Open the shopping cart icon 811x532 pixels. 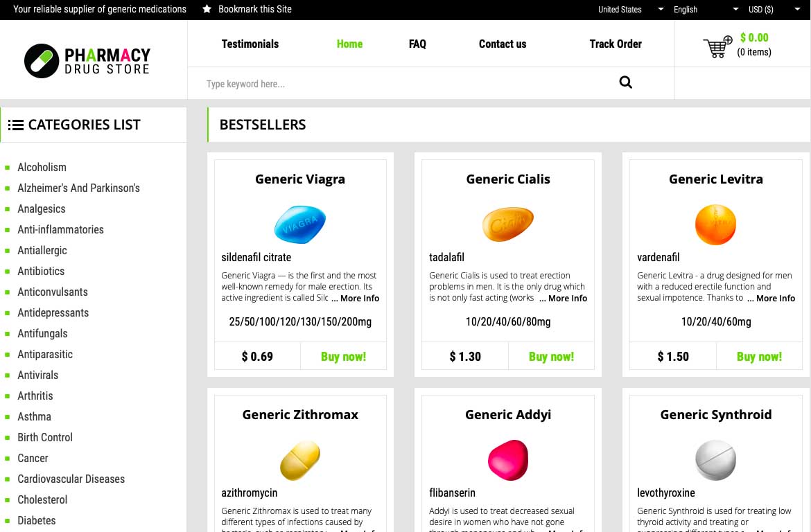pyautogui.click(x=717, y=47)
